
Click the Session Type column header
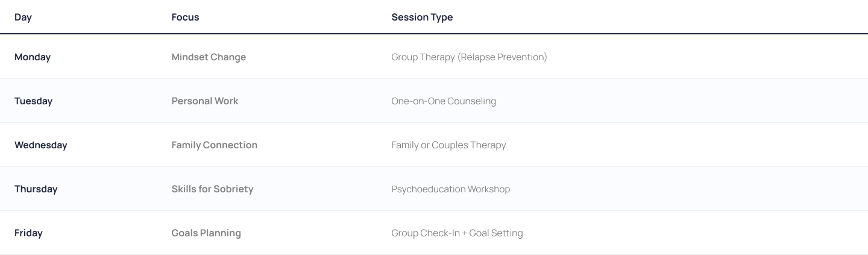(422, 17)
